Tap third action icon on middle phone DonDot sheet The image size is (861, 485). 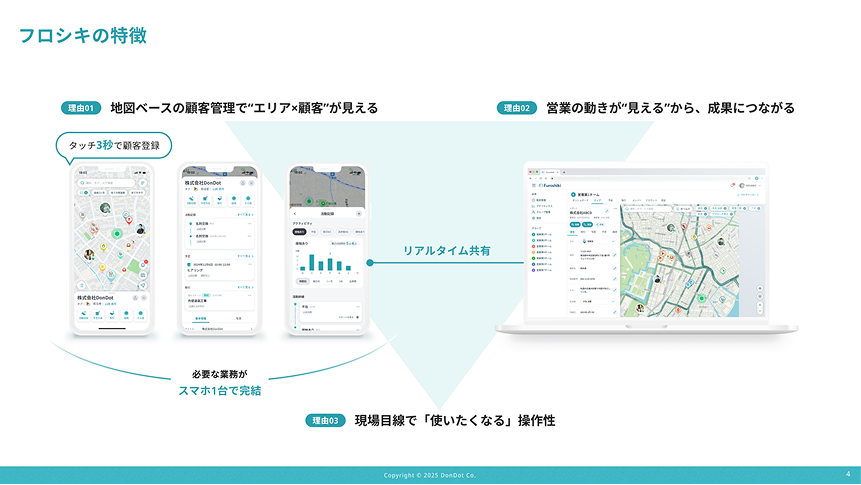coord(220,200)
